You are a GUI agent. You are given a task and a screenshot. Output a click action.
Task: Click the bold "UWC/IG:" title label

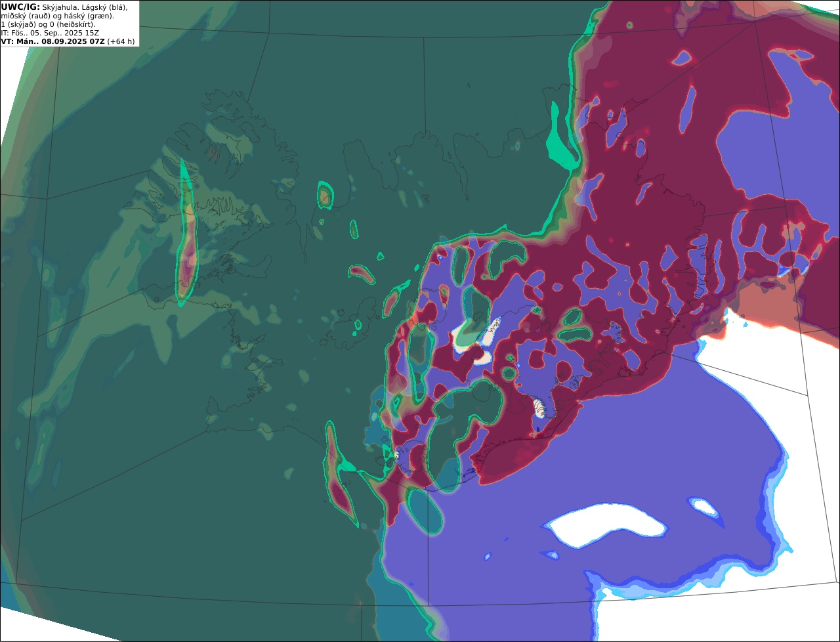[x=20, y=7]
